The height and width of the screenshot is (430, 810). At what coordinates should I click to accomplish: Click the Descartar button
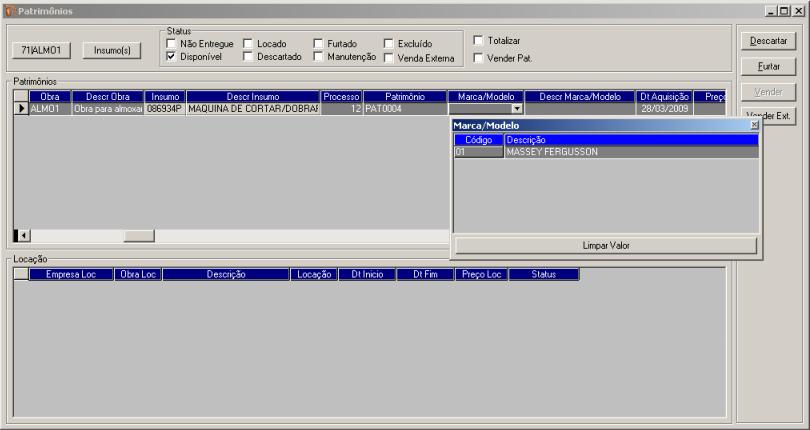[767, 41]
